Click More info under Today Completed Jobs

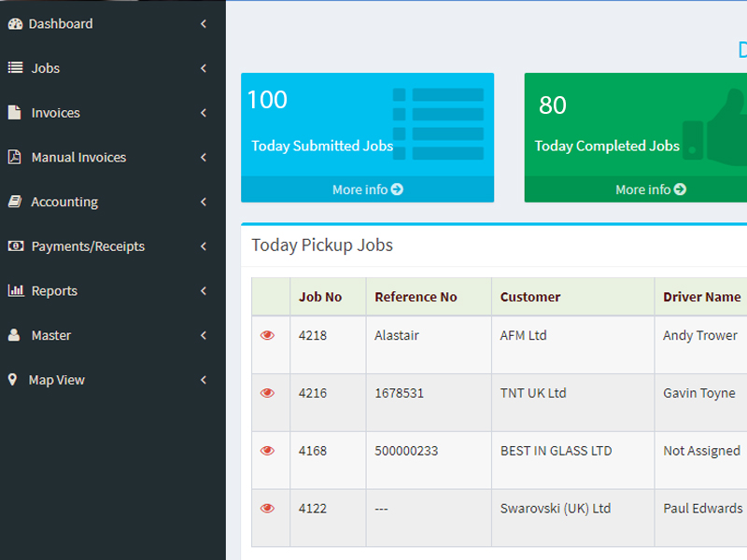pos(650,189)
